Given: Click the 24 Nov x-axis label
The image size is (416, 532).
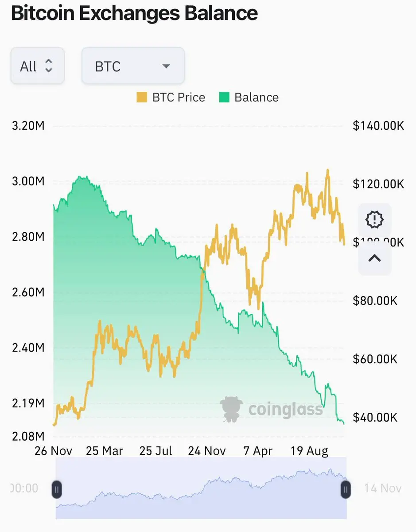Looking at the screenshot, I should pyautogui.click(x=207, y=451).
